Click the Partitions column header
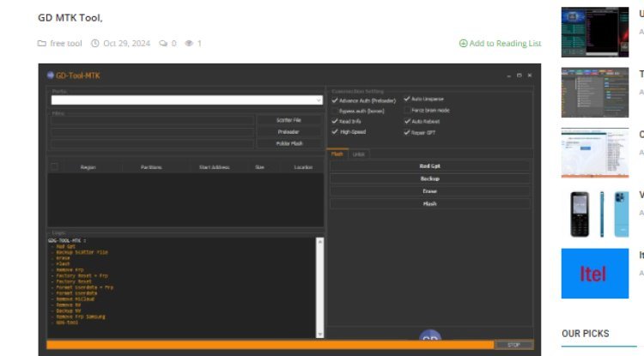This screenshot has height=356, width=644. point(151,167)
